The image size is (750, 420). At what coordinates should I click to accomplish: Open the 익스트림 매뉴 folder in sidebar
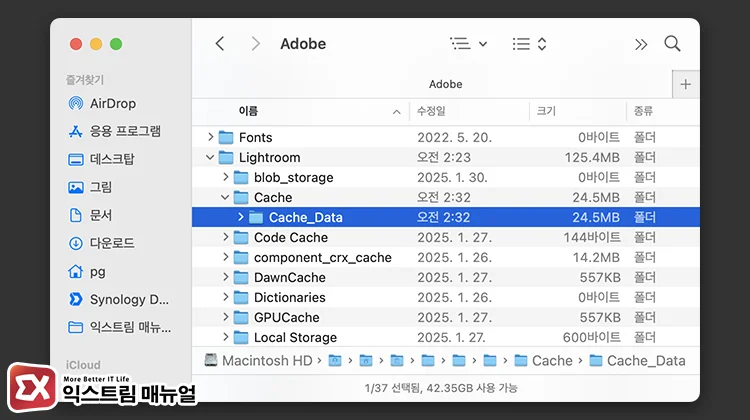tap(119, 327)
